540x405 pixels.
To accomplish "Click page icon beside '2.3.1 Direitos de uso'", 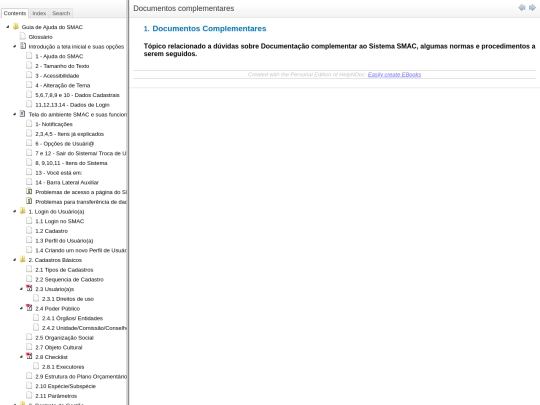I will (x=36, y=298).
